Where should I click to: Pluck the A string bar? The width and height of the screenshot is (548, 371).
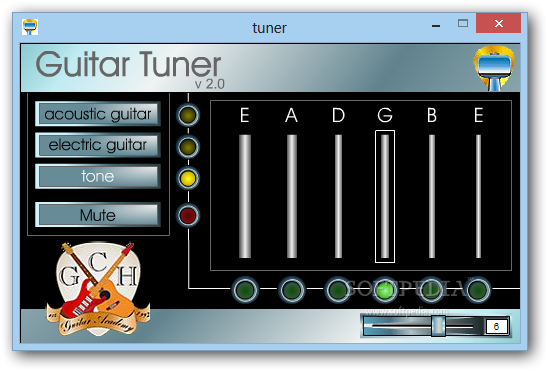[x=291, y=196]
